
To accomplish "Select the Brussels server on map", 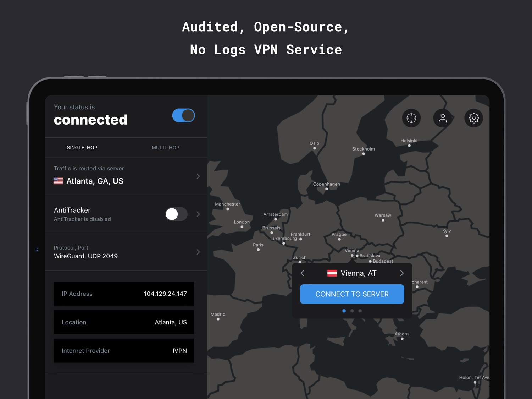I will click(x=272, y=233).
